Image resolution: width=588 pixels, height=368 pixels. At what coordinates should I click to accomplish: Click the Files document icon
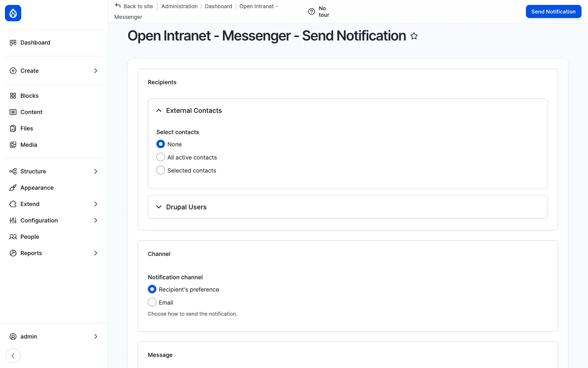13,128
